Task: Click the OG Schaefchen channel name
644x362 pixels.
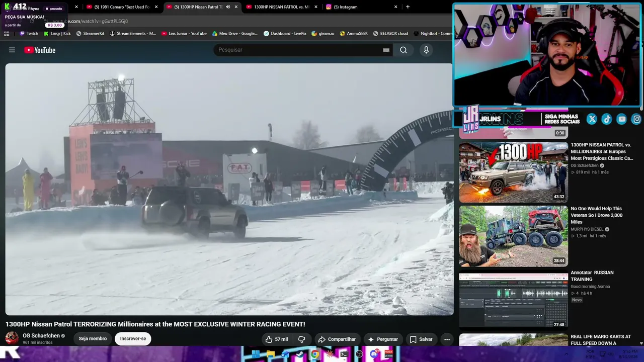Action: point(41,336)
